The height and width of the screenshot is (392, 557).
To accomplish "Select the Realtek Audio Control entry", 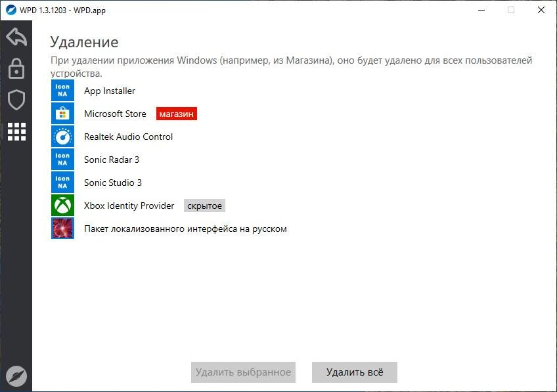I will [128, 137].
